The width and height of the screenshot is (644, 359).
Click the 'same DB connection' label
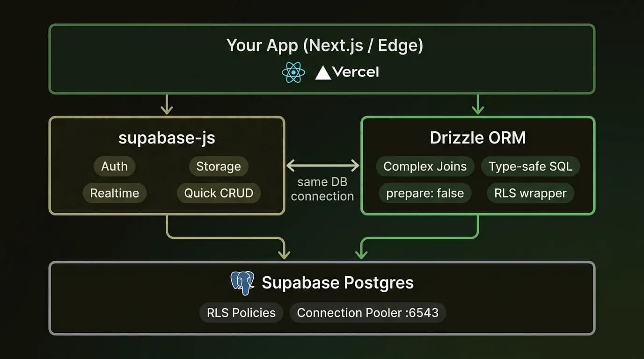coord(322,189)
